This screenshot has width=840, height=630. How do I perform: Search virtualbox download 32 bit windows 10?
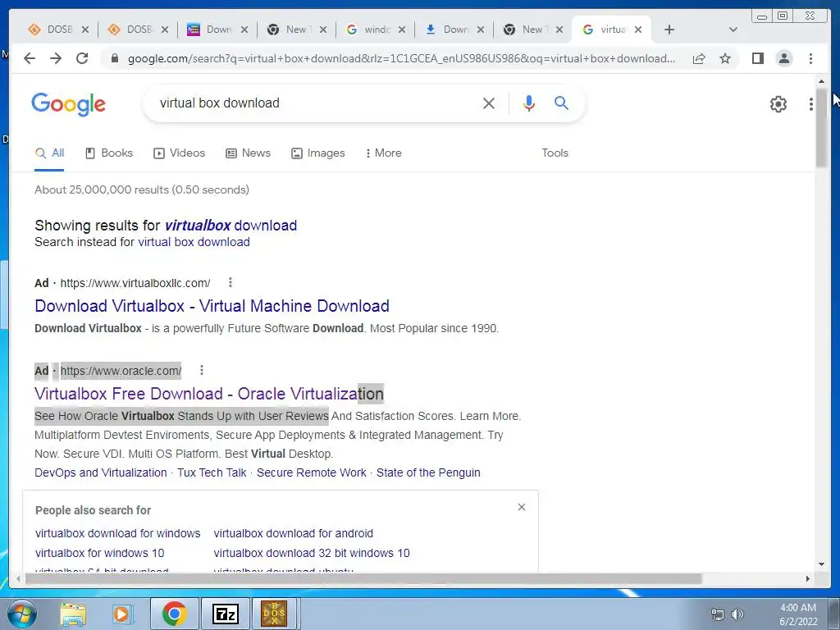[311, 553]
